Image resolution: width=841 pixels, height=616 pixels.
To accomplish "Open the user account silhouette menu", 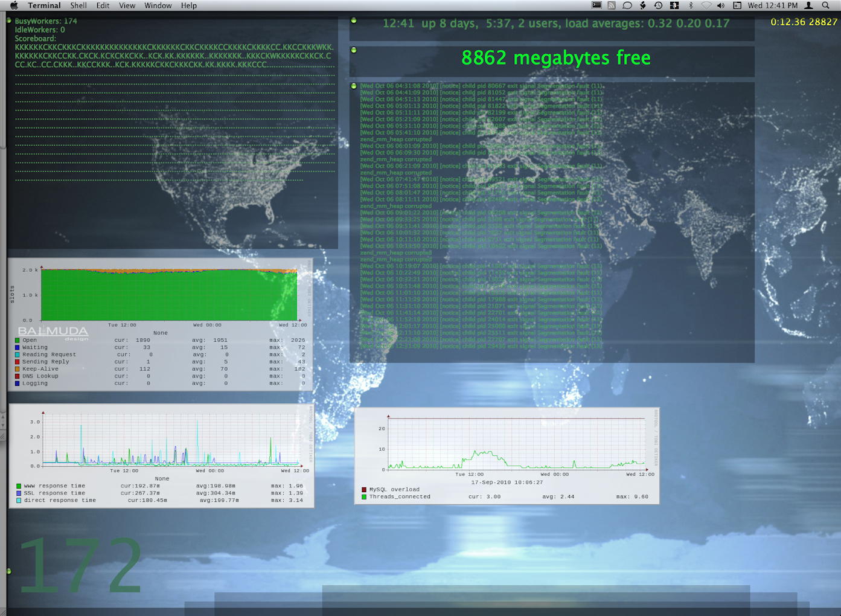I will 809,5.
